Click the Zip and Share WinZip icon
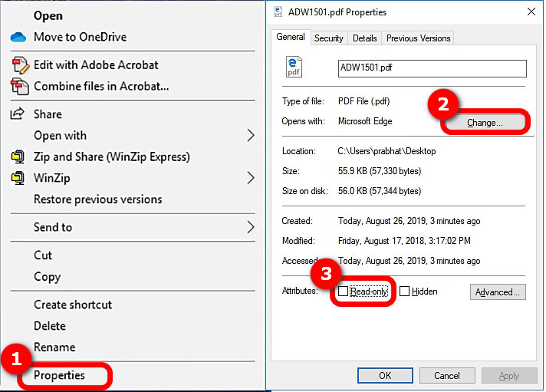This screenshot has height=392, width=546. tap(18, 156)
